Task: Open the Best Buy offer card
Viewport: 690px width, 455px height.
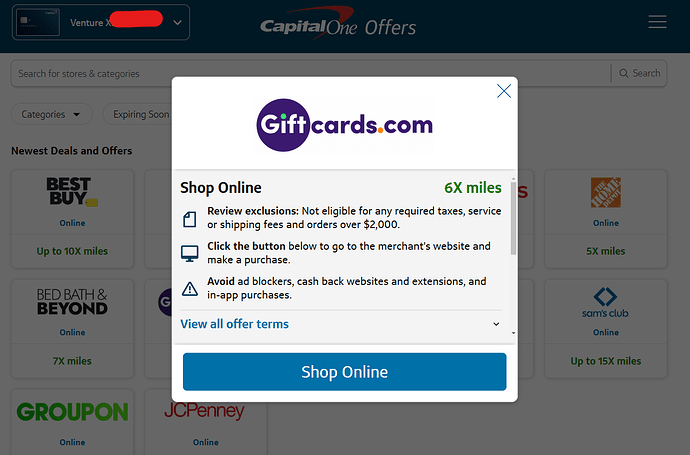Action: click(x=72, y=219)
